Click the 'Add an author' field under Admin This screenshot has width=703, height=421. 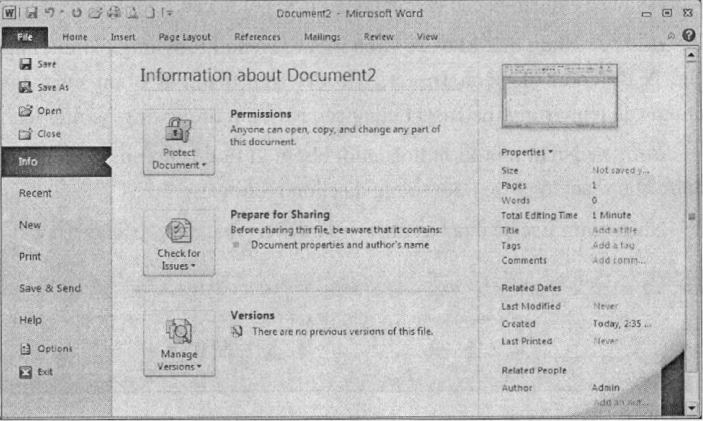pyautogui.click(x=621, y=402)
